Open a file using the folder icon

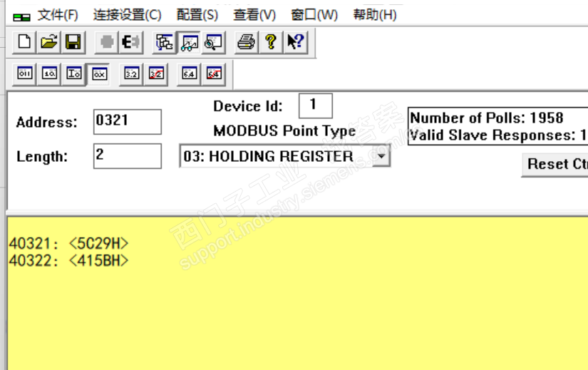(x=48, y=42)
